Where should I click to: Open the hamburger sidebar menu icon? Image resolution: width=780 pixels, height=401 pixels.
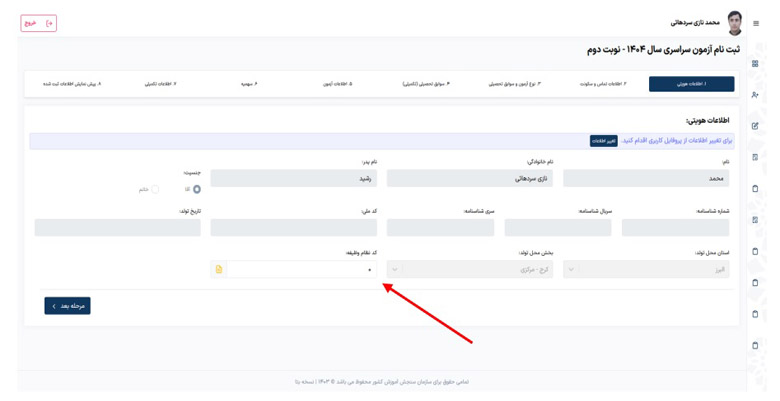pos(756,23)
